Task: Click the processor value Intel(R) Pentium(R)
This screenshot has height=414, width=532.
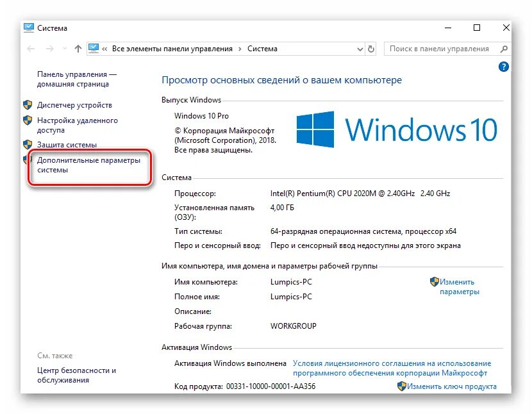Action: 360,194
